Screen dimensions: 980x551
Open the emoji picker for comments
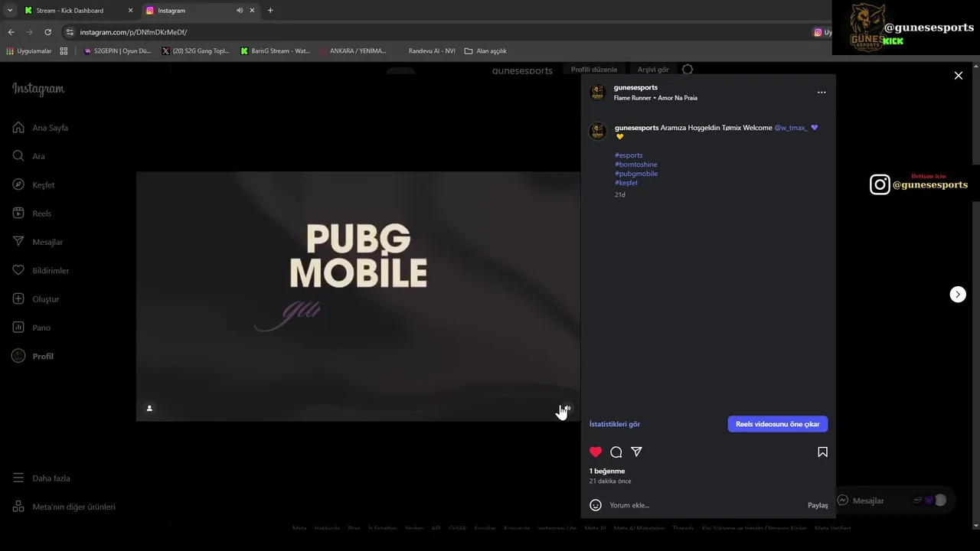596,505
